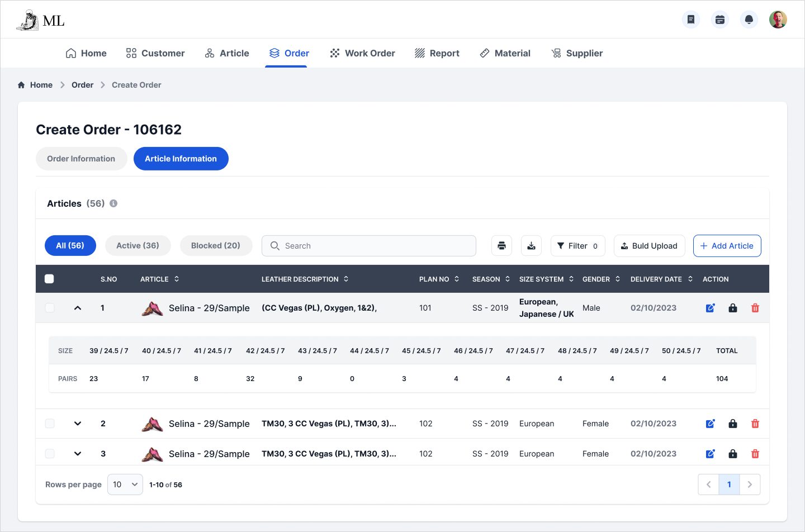Image resolution: width=805 pixels, height=532 pixels.
Task: Check the checkbox for row 2
Action: coord(50,424)
